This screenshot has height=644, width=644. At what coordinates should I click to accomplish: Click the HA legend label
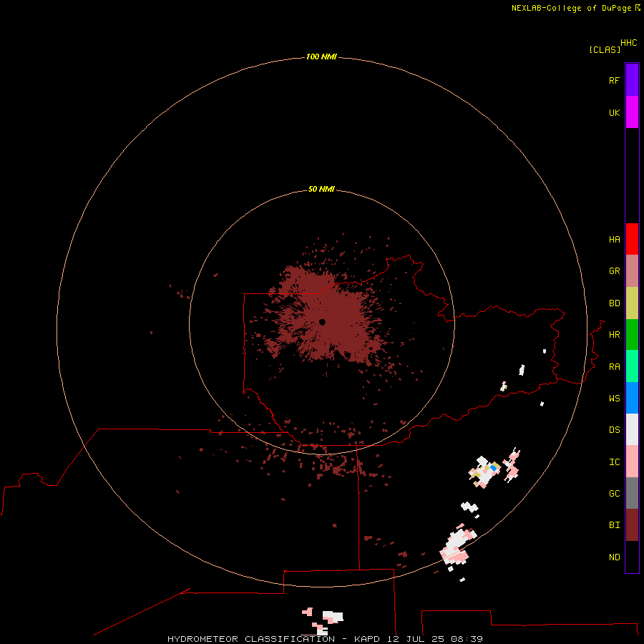click(x=615, y=240)
